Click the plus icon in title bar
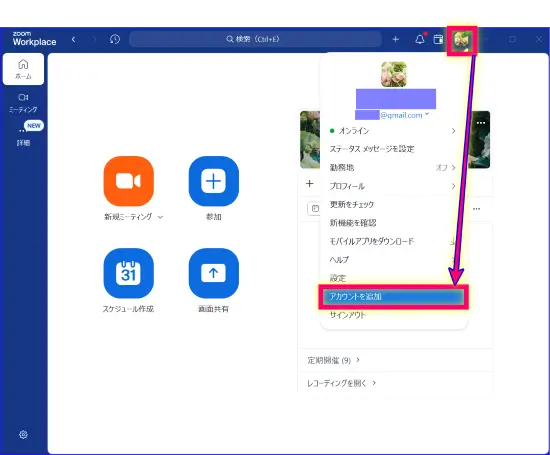This screenshot has height=455, width=550. coord(396,39)
